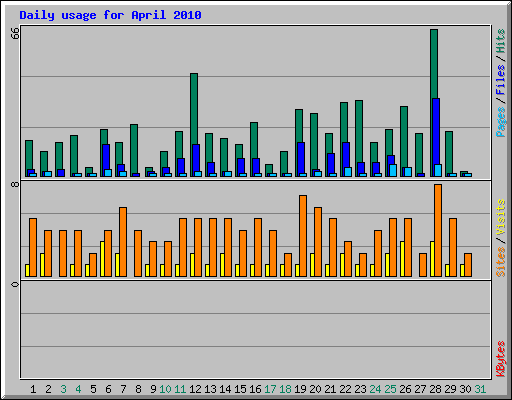Select green weekend day 11 label

(180, 389)
